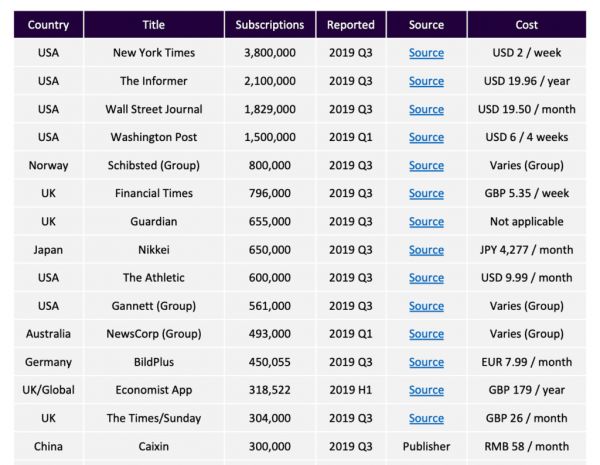Click the Subscriptions column header

click(x=270, y=24)
